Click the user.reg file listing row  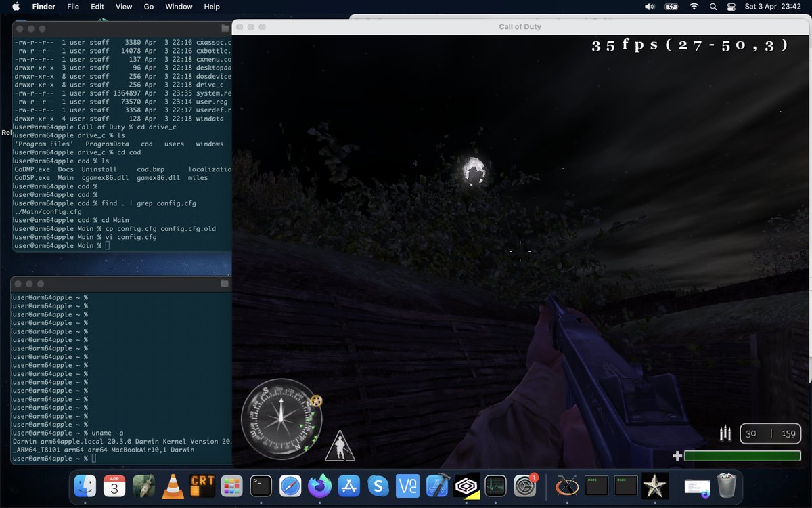(x=122, y=101)
